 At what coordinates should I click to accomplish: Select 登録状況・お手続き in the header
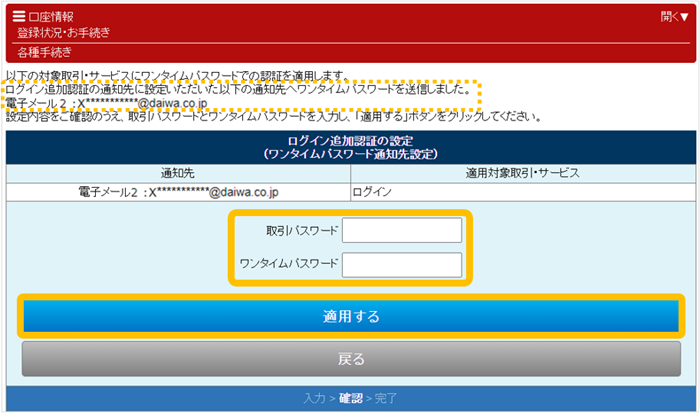click(63, 33)
